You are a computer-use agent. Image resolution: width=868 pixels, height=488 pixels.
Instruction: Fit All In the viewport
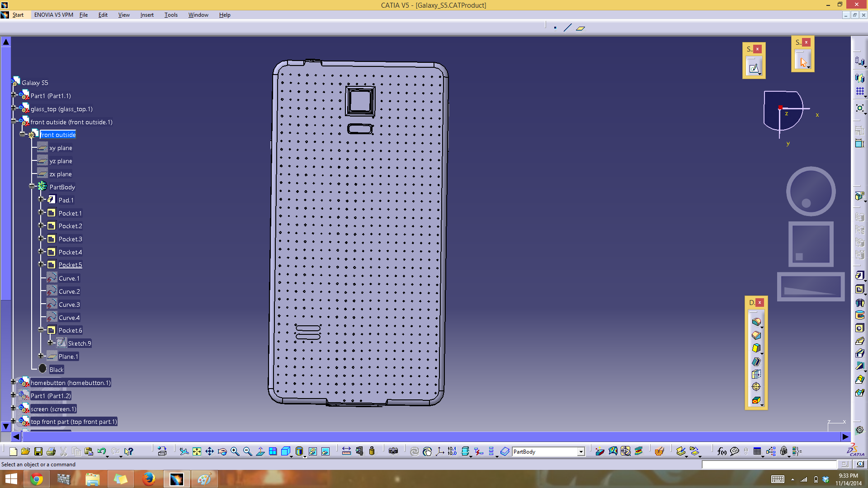[197, 451]
